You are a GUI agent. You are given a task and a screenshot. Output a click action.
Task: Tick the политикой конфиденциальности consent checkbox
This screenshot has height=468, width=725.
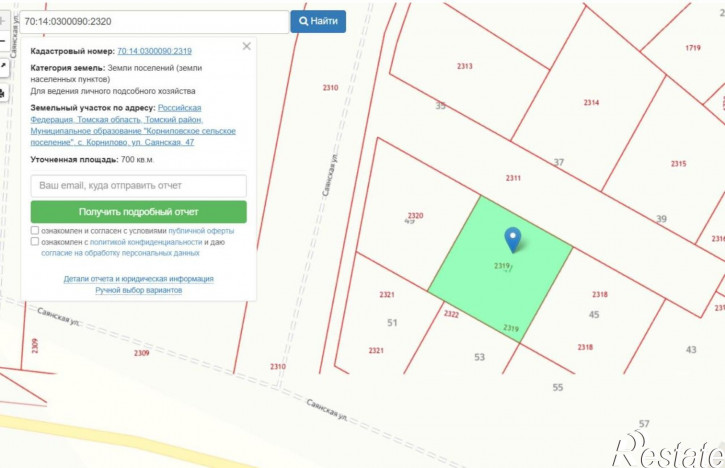pos(35,242)
